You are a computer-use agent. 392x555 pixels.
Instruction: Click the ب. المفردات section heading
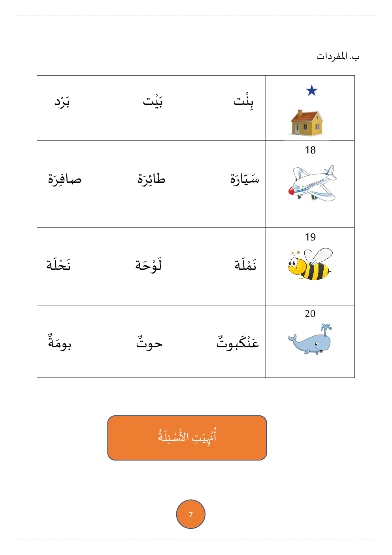(x=338, y=57)
